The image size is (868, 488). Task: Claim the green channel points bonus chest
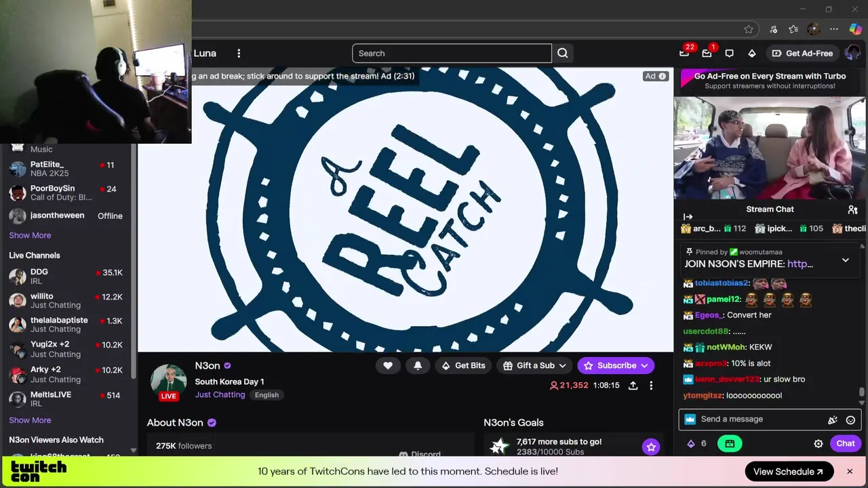click(x=730, y=443)
